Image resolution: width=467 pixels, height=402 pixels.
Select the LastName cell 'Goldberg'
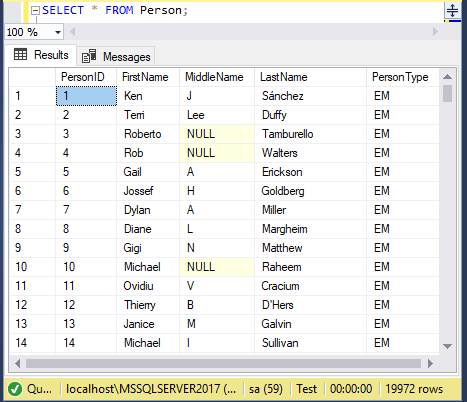310,191
